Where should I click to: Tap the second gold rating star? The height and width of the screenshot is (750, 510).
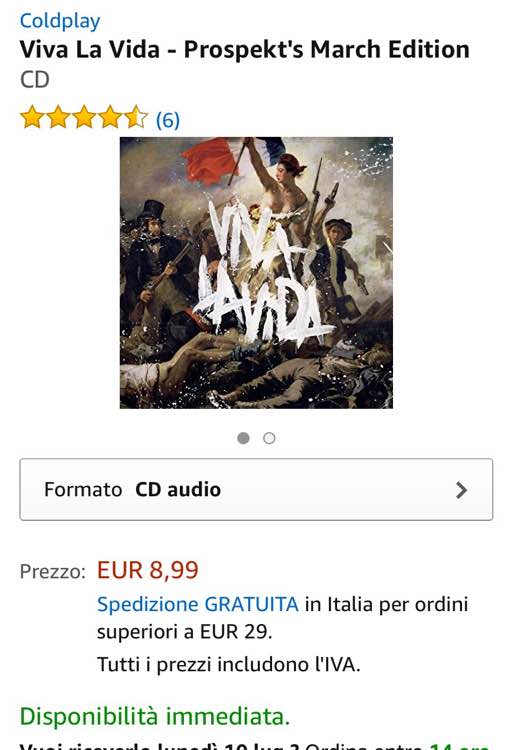[58, 118]
